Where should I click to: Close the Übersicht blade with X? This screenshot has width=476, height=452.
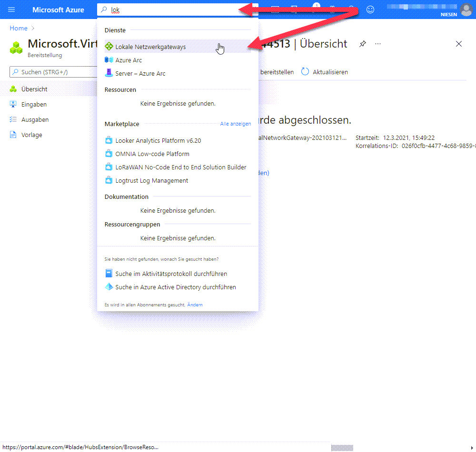click(x=459, y=44)
